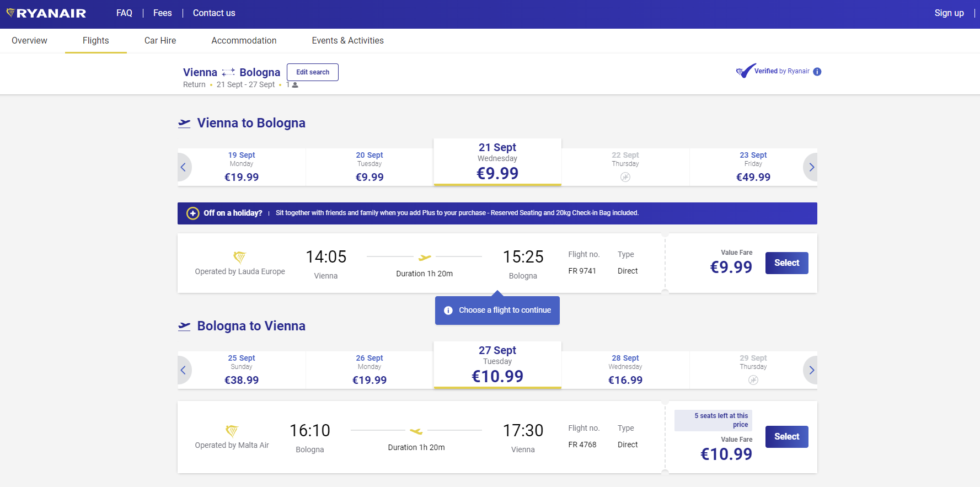The height and width of the screenshot is (487, 980).
Task: Click the plane icon beside Vienna to Bologna
Action: point(184,124)
